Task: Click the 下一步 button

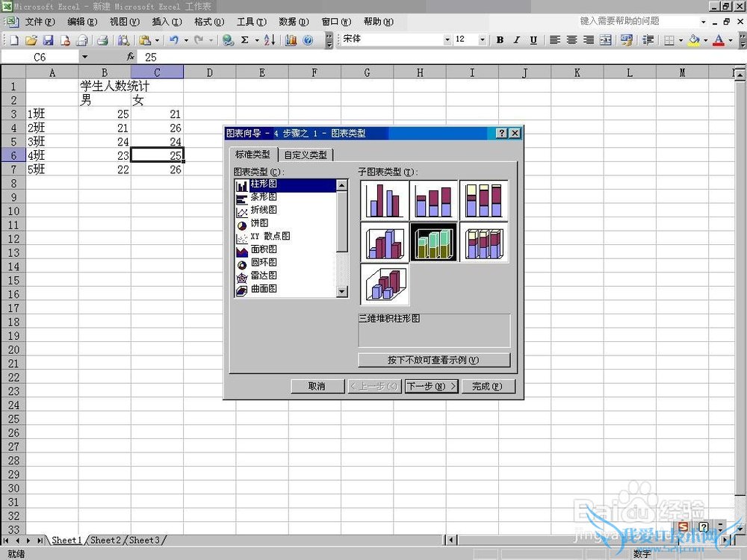Action: [431, 386]
